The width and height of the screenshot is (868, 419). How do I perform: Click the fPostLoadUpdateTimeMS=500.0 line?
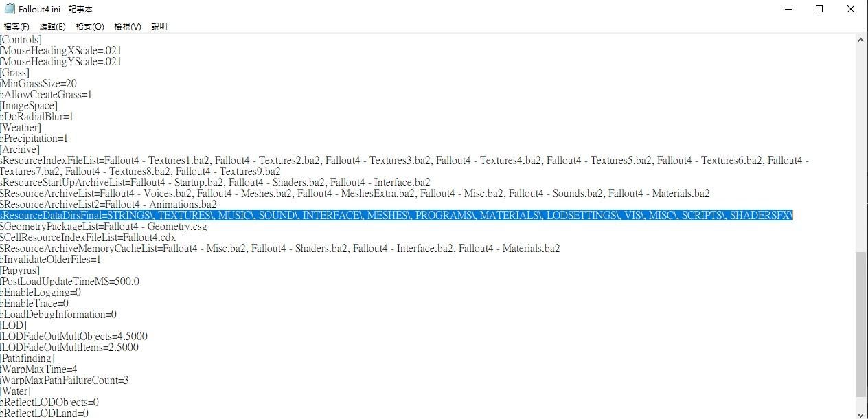click(x=69, y=282)
